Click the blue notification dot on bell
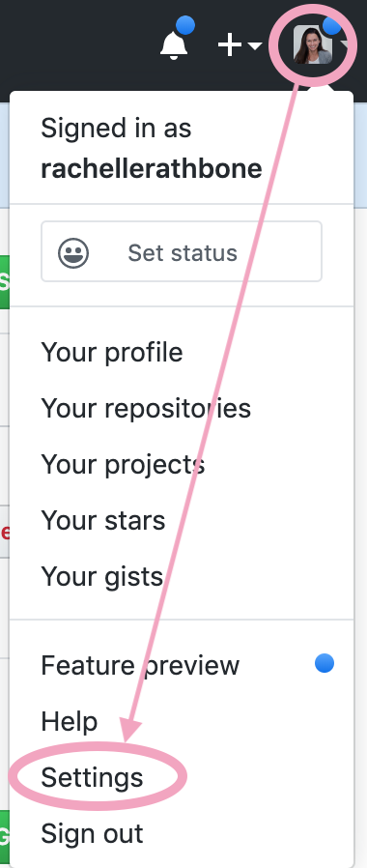The image size is (367, 868). coord(185,25)
